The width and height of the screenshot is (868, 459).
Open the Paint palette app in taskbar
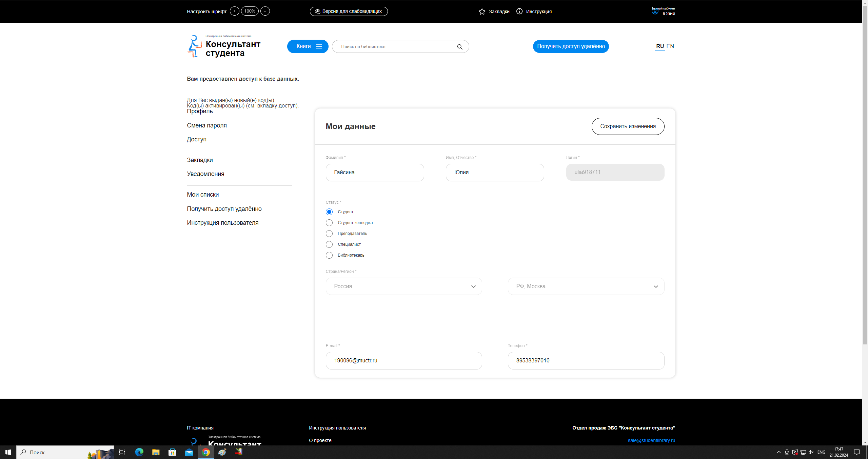tap(222, 452)
